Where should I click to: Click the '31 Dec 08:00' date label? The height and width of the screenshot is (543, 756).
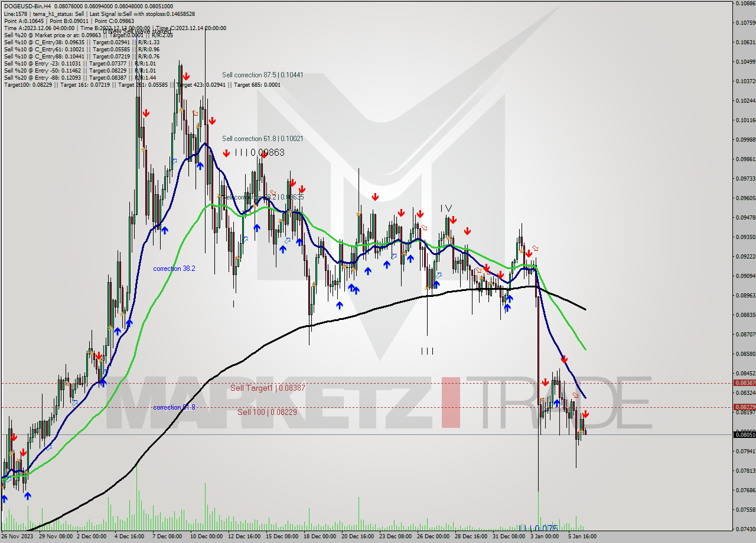click(x=509, y=537)
